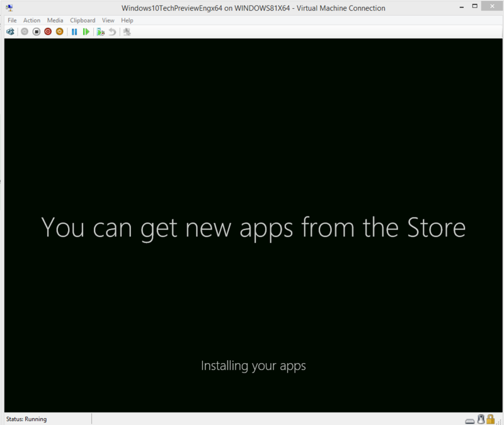
Task: Open the Clipboard menu
Action: tap(83, 20)
